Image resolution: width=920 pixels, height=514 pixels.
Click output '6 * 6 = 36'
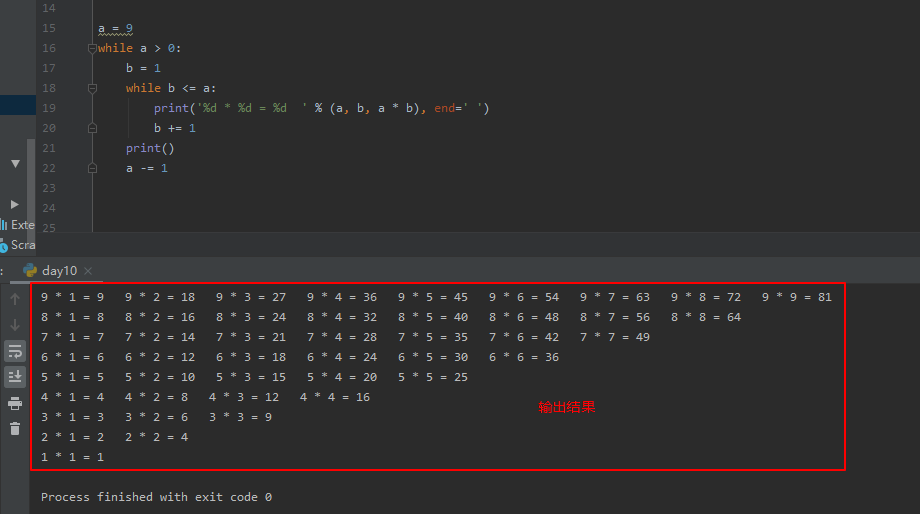point(524,357)
